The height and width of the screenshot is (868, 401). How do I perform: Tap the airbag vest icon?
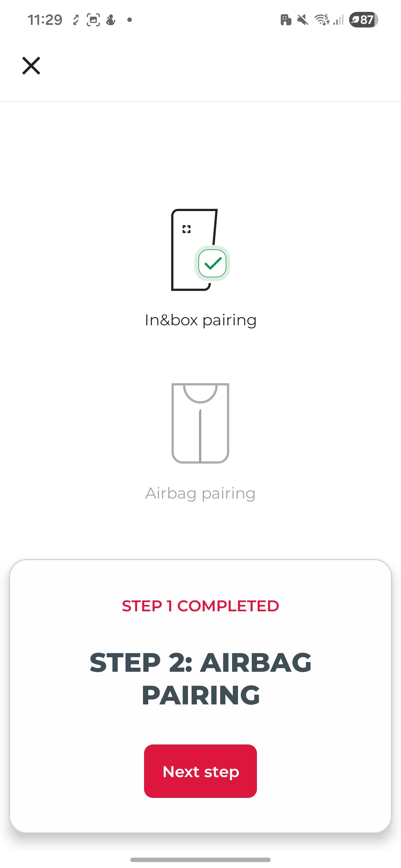[x=200, y=423]
